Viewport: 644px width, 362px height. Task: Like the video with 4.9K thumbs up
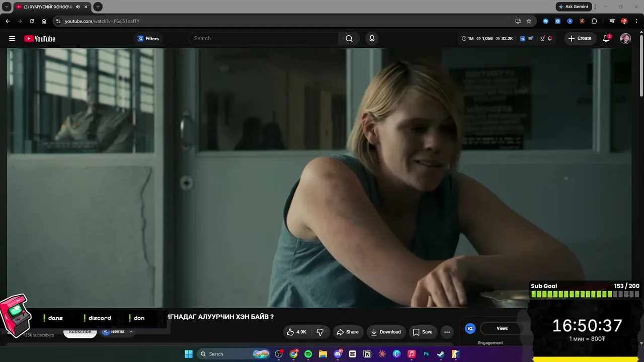pyautogui.click(x=296, y=332)
